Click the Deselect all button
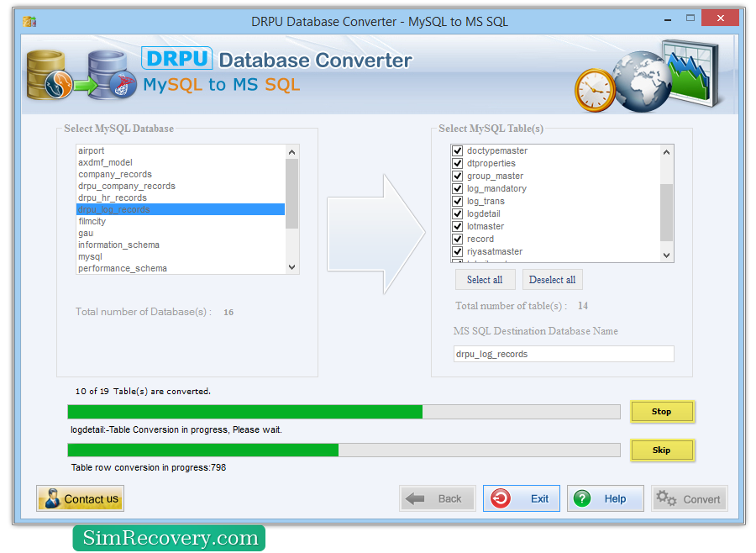756x553 pixels. (x=552, y=279)
